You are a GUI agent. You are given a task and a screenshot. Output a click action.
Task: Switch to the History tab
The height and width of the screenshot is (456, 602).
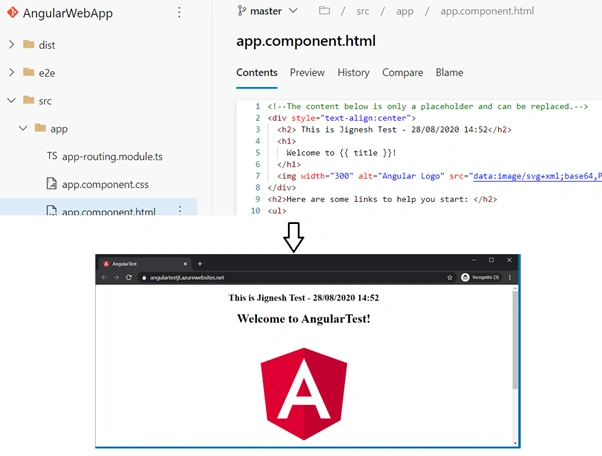point(353,73)
